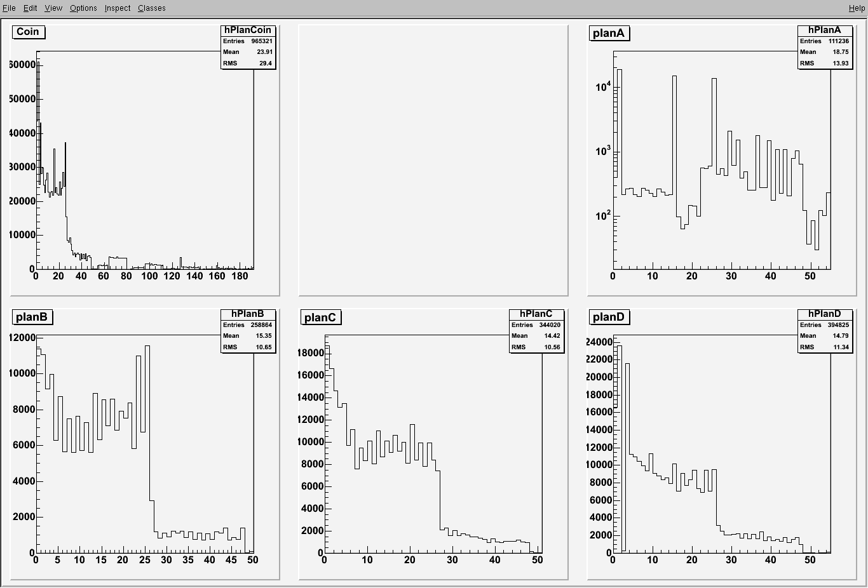This screenshot has height=588, width=868.
Task: Open the Edit menu
Action: tap(31, 8)
